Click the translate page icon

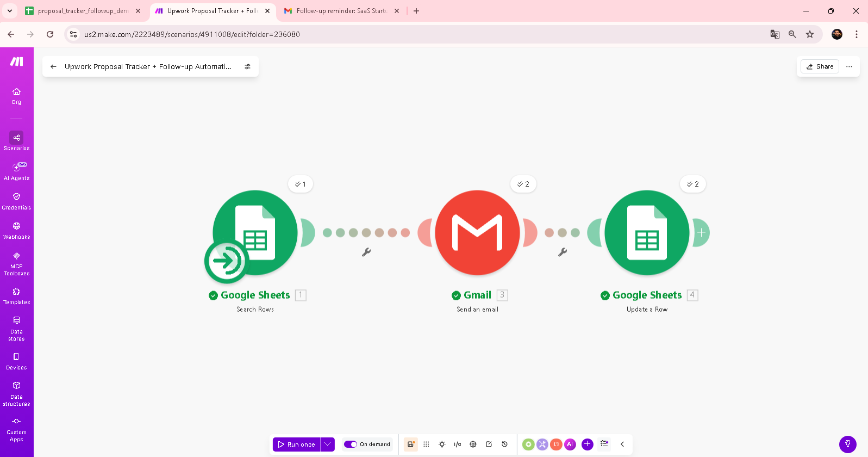(775, 34)
